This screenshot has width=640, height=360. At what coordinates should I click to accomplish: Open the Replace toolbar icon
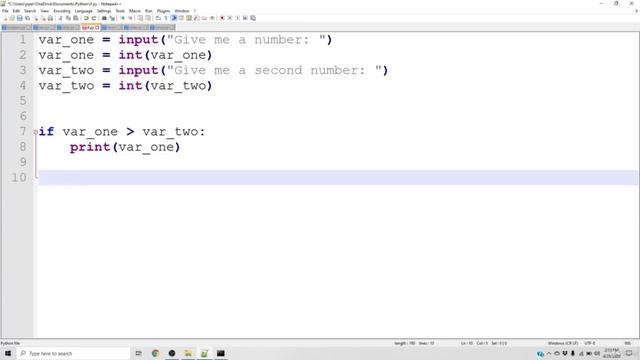tap(112, 18)
